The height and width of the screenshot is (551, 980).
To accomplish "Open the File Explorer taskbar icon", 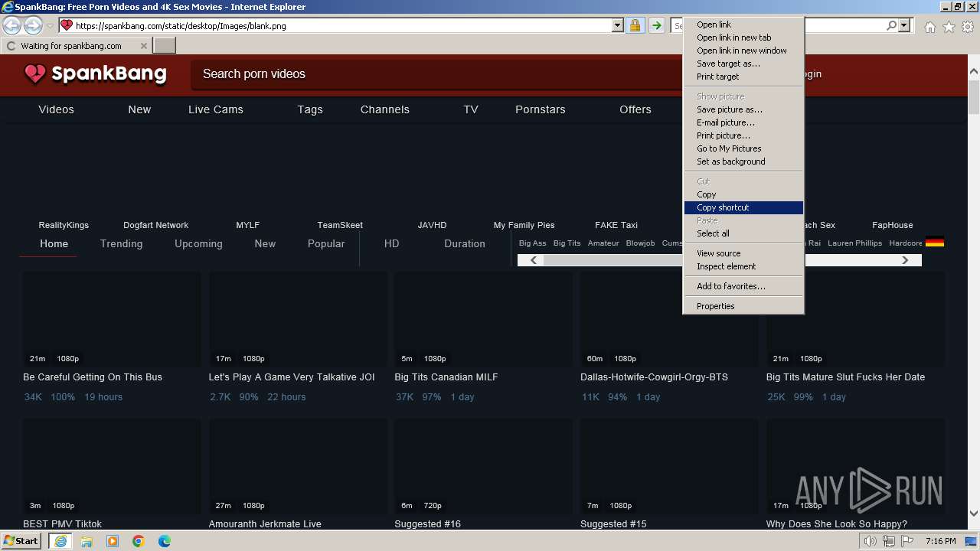I will tap(87, 541).
